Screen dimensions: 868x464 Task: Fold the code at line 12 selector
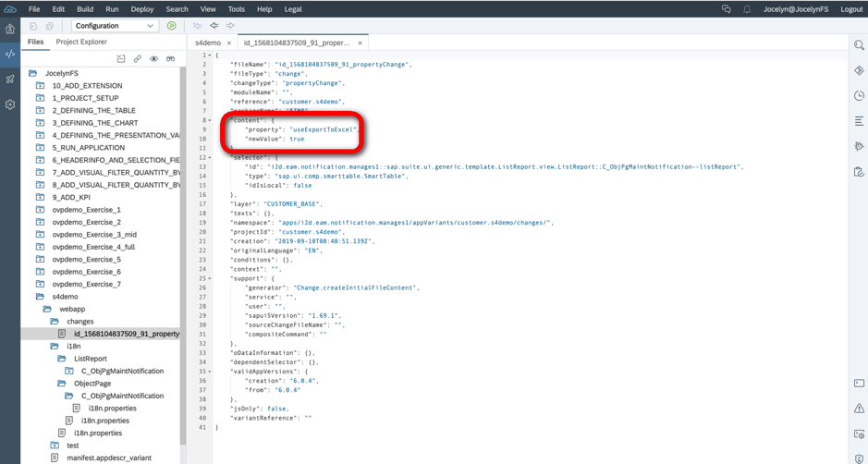pos(210,158)
